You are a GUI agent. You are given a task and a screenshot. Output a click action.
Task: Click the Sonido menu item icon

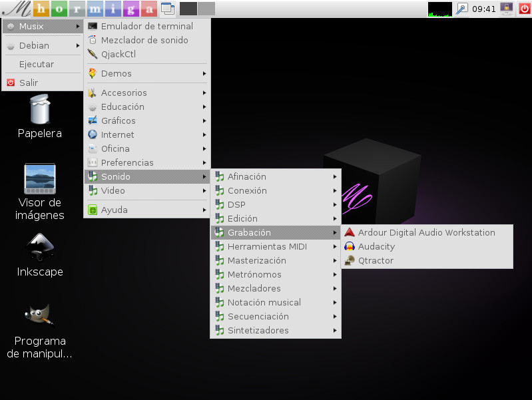tap(93, 176)
